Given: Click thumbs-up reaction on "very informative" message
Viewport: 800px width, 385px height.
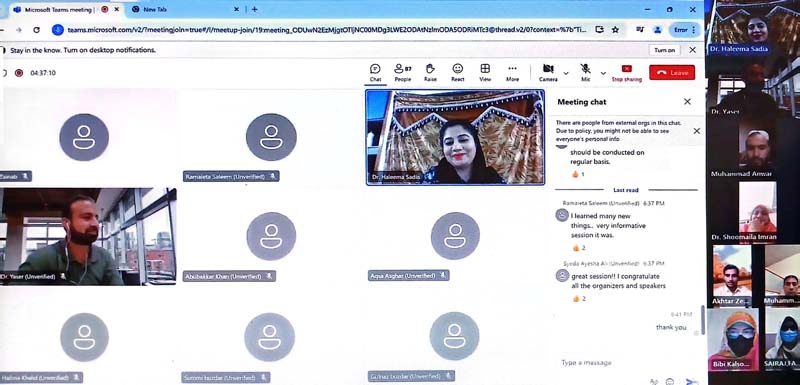Looking at the screenshot, I should [579, 248].
